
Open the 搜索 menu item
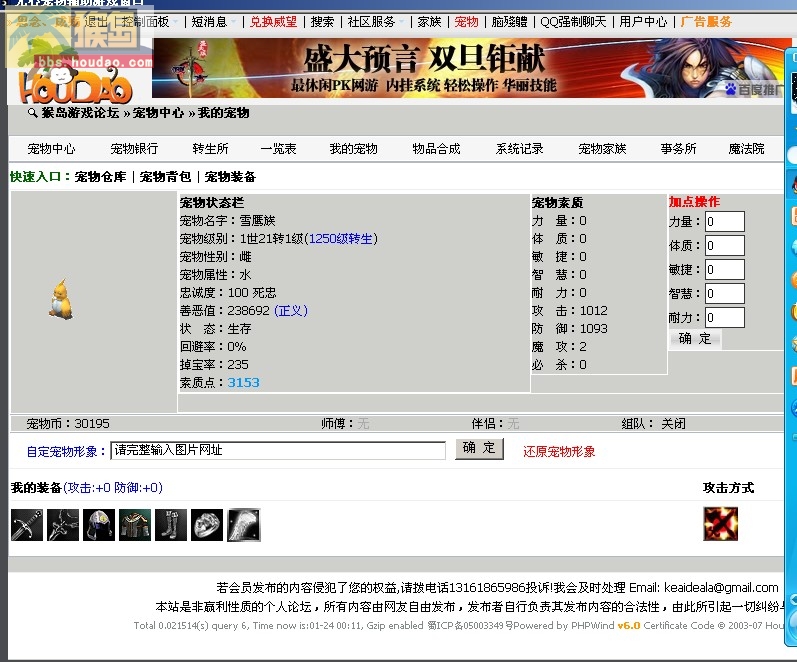pos(322,22)
